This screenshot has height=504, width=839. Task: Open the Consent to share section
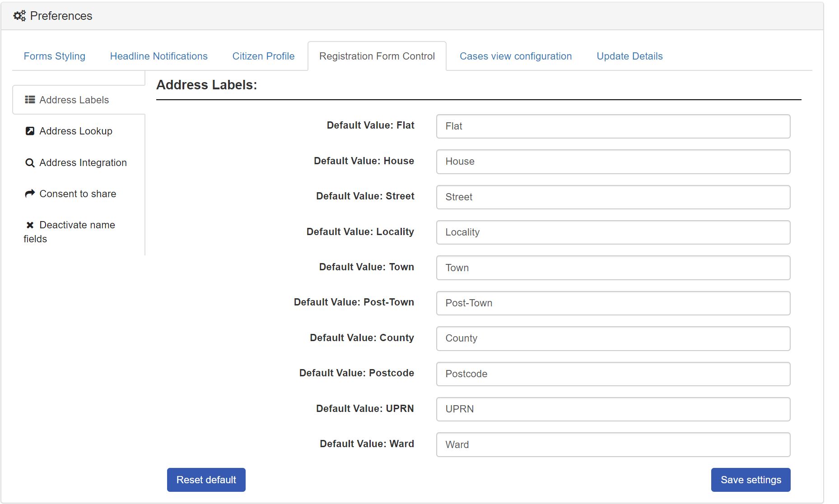coord(78,193)
